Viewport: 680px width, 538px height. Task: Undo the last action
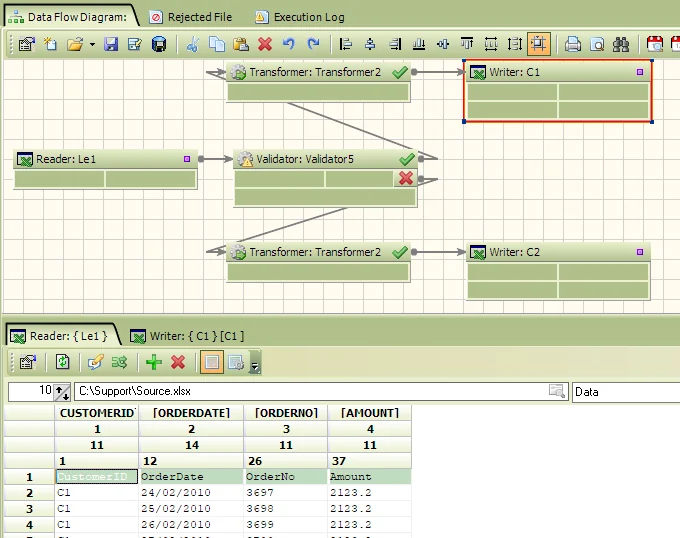[289, 44]
